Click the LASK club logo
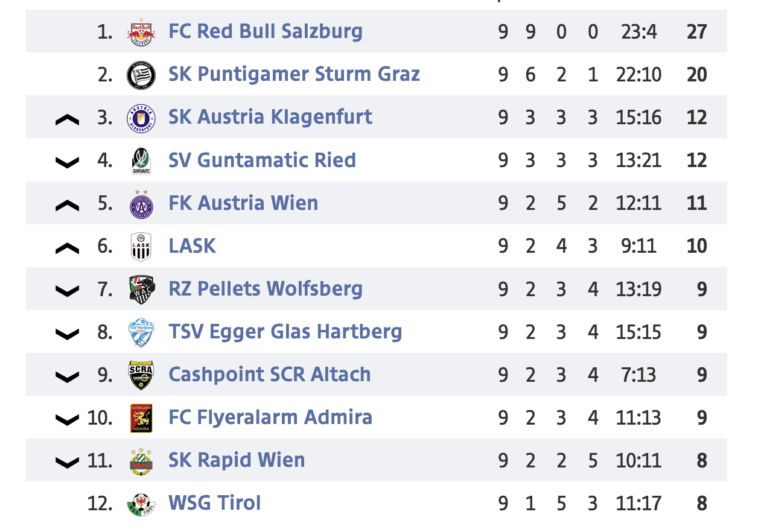Screen dimensions: 758x532 (x=141, y=247)
